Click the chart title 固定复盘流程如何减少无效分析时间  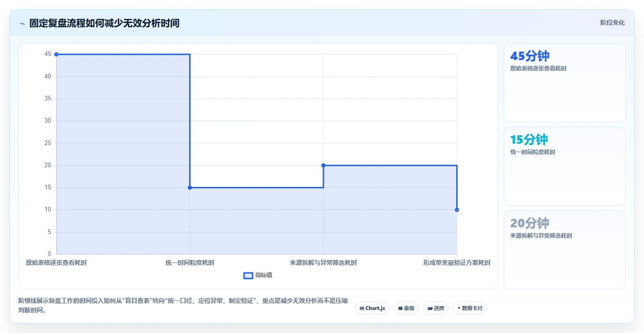click(104, 23)
